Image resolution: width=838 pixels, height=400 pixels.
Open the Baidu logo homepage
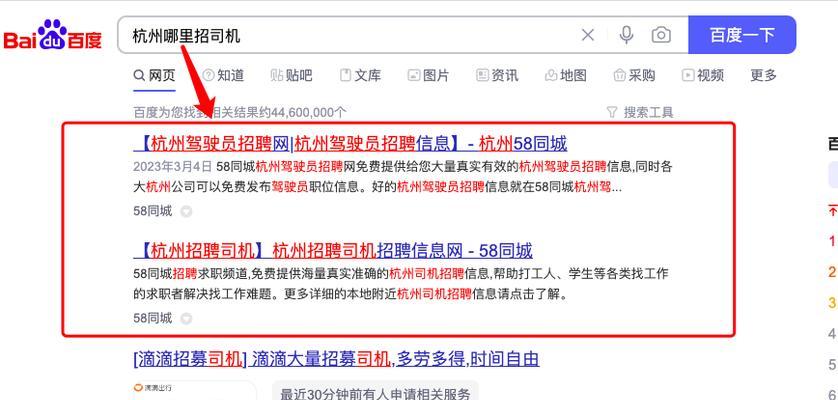tap(52, 35)
